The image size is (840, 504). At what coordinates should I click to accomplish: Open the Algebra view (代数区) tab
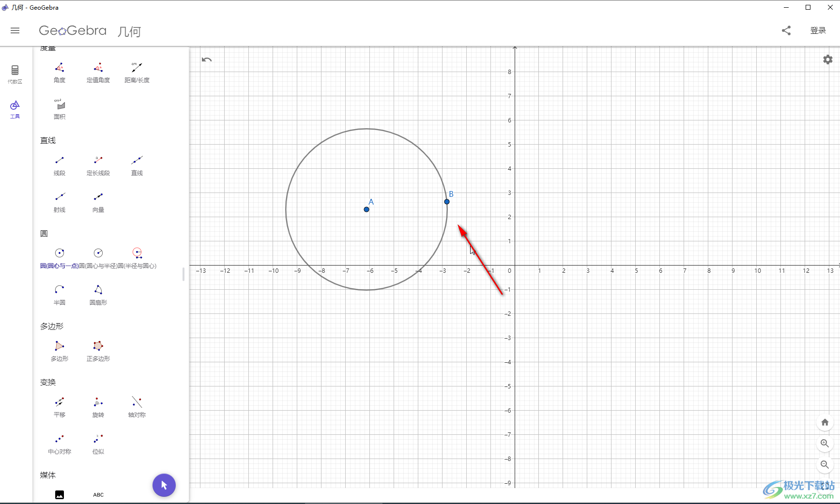point(15,74)
